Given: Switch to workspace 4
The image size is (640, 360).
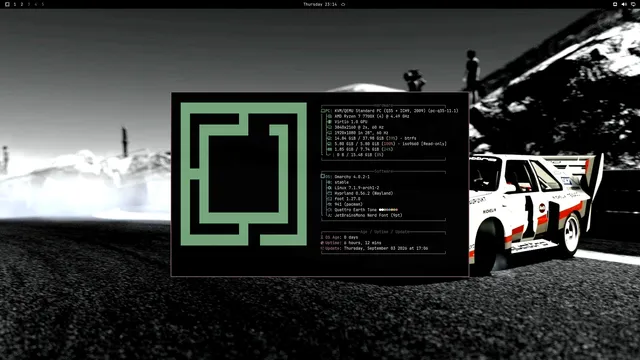Looking at the screenshot, I should 36,4.
